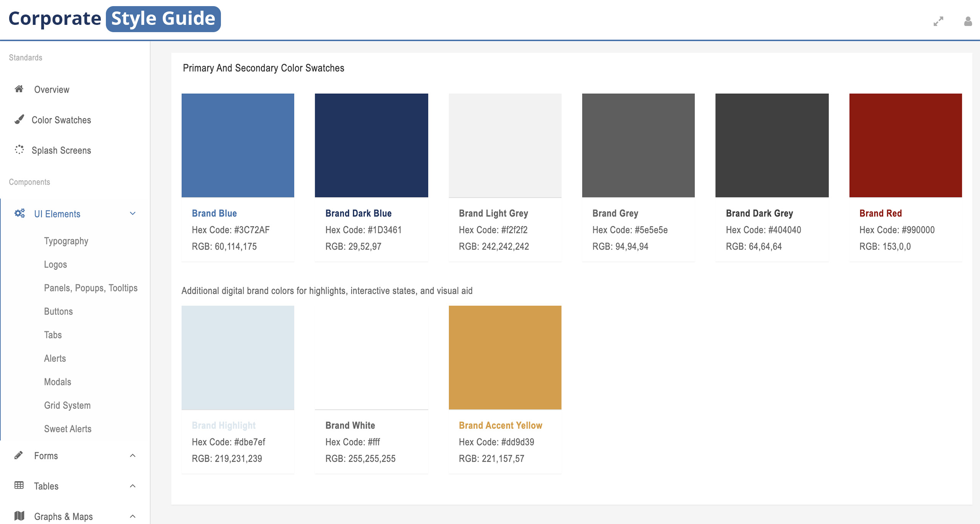Click the Splash Screens spinner icon
This screenshot has height=524, width=980.
pyautogui.click(x=19, y=150)
